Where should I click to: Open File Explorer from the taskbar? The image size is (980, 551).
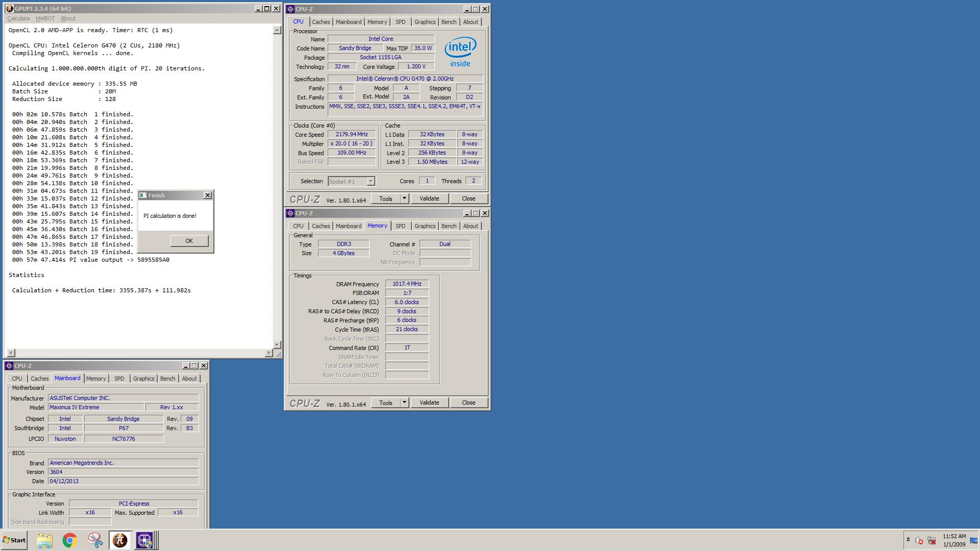point(44,540)
